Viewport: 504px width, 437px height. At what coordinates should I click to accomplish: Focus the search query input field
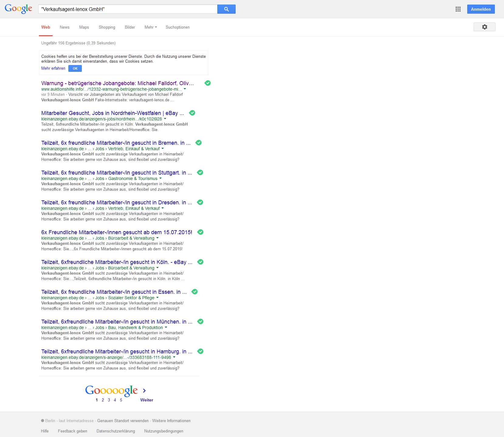128,9
